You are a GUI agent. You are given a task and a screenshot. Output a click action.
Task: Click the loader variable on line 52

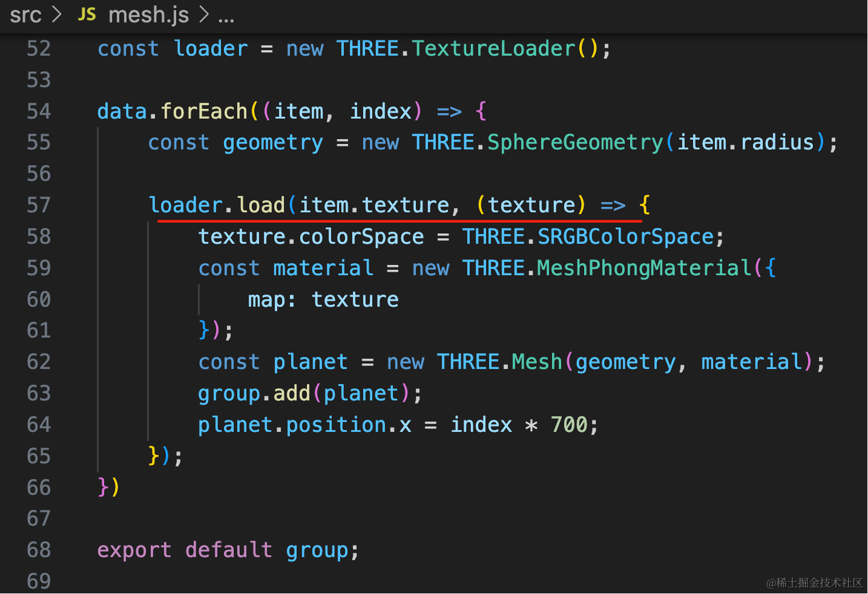(x=211, y=48)
